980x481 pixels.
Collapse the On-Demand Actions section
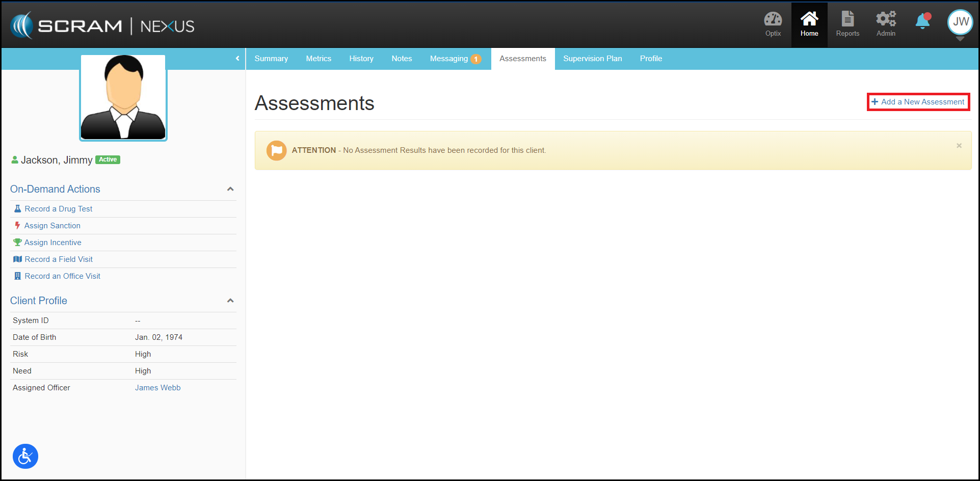pyautogui.click(x=230, y=189)
